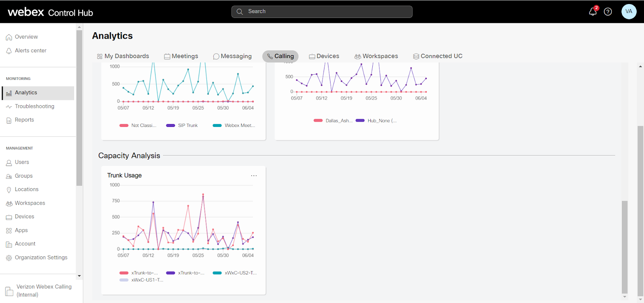This screenshot has width=644, height=303.
Task: Click the Webex Control Hub logo
Action: (x=50, y=12)
